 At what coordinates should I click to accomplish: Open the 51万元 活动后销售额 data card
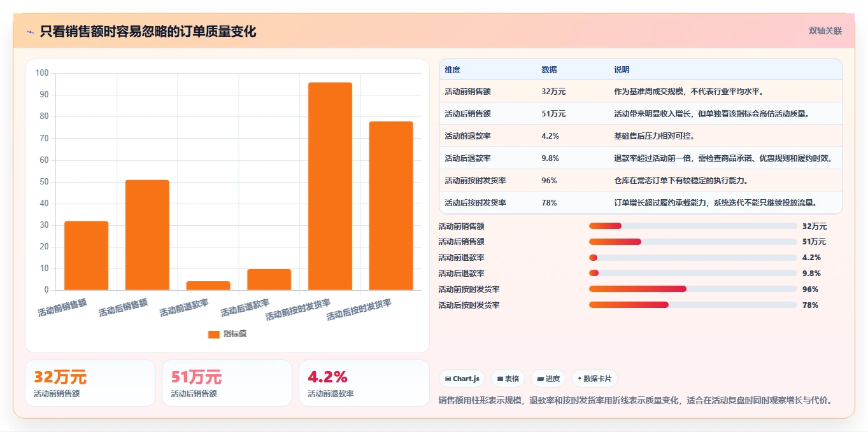click(227, 383)
